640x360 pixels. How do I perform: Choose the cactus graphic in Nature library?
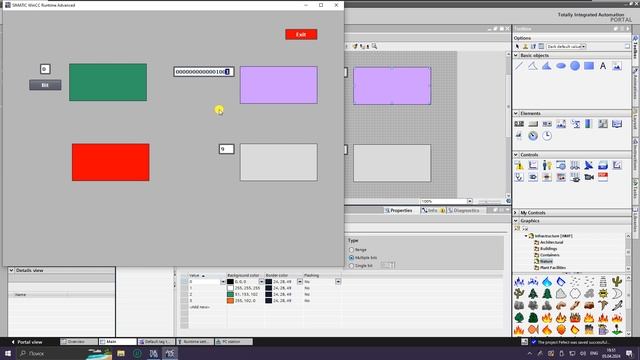[x=617, y=281]
